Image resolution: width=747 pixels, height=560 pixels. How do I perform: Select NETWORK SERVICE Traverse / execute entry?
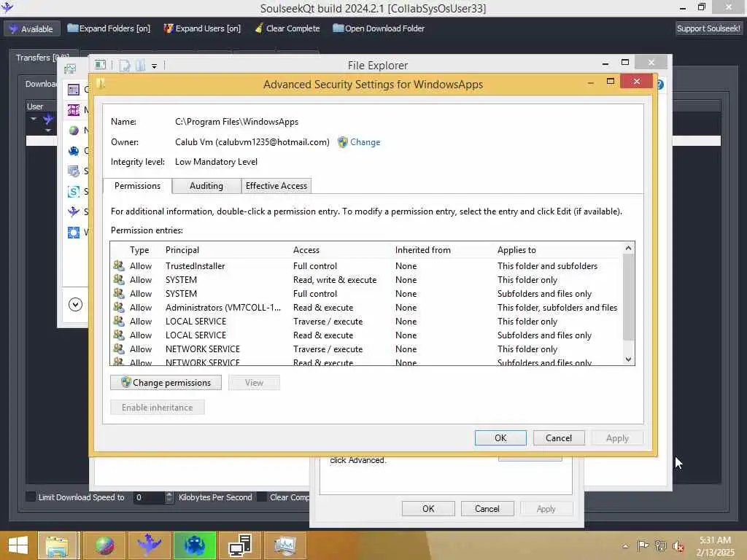pos(367,349)
